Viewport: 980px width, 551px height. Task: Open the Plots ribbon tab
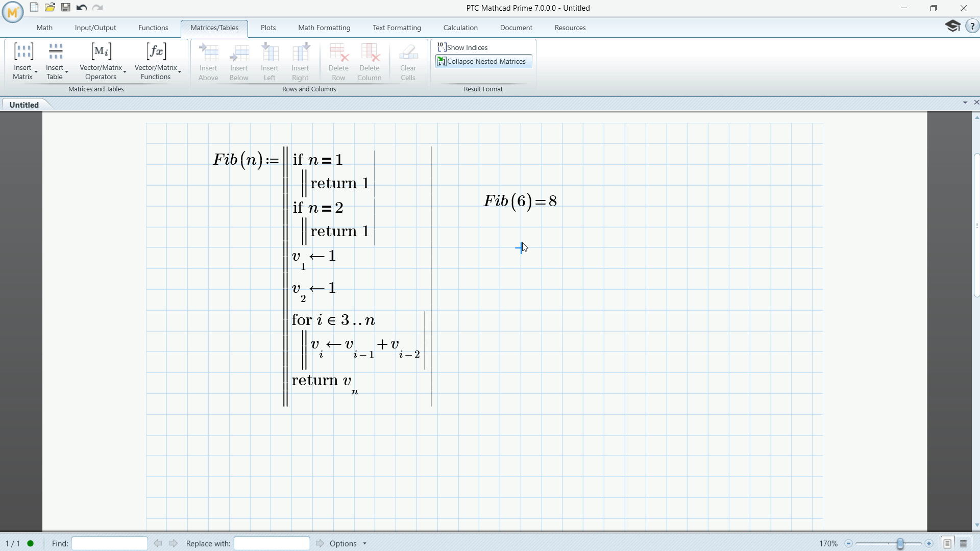[268, 28]
